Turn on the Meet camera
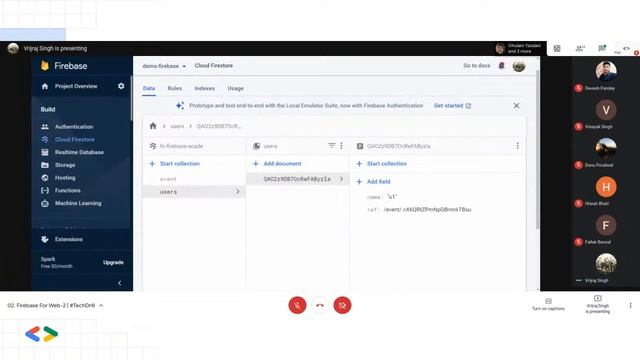Viewport: 640px width, 360px height. [x=342, y=305]
